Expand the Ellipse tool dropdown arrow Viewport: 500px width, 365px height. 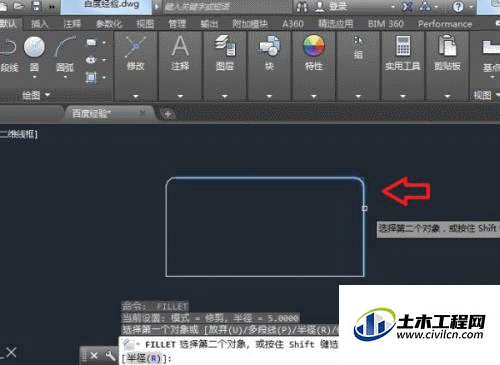[x=104, y=60]
